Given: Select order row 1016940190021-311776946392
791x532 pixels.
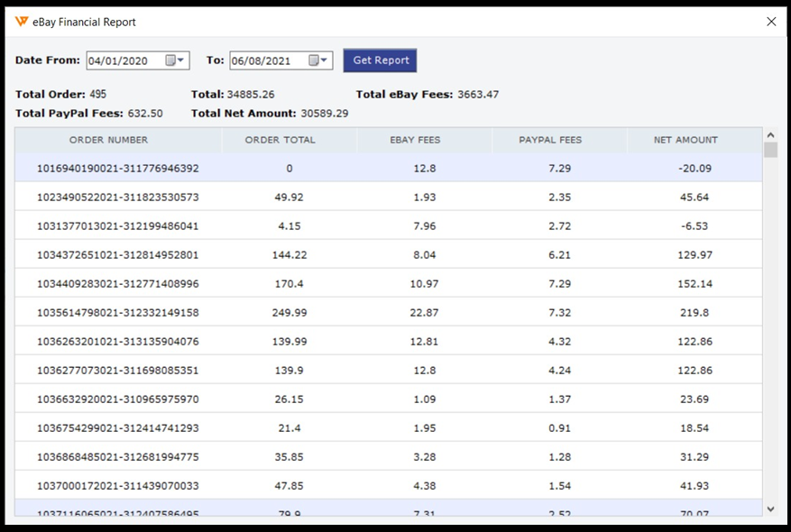Looking at the screenshot, I should click(118, 169).
